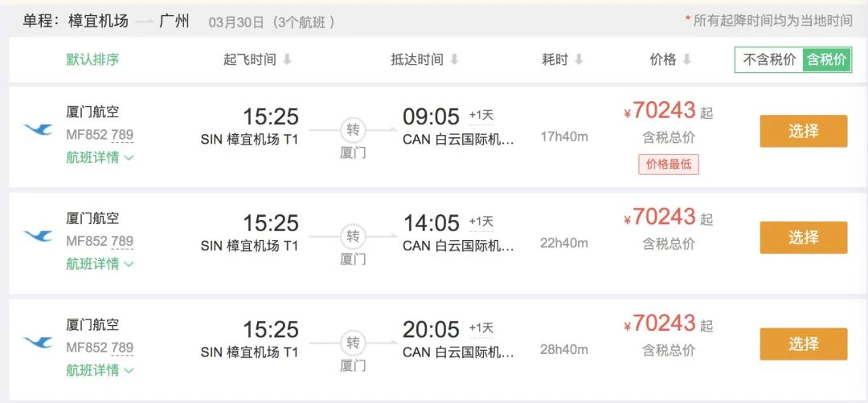Screen dimensions: 868x403
Task: Sort by arrival time arrow 抵达时间
Action: 454,60
